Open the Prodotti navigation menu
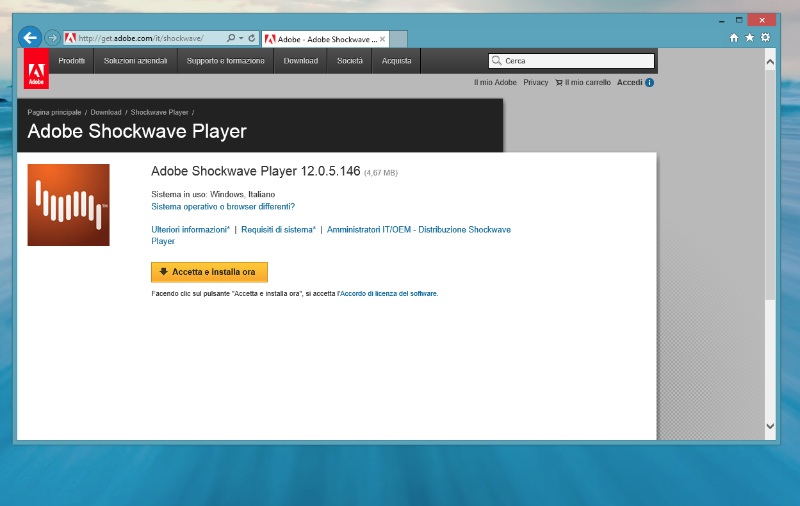This screenshot has height=506, width=800. point(72,61)
